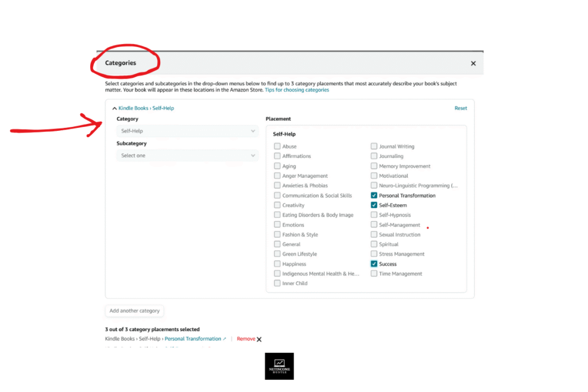Check the Self-Hypnosis checkbox
Viewport: 588px width, 392px height.
pyautogui.click(x=374, y=215)
